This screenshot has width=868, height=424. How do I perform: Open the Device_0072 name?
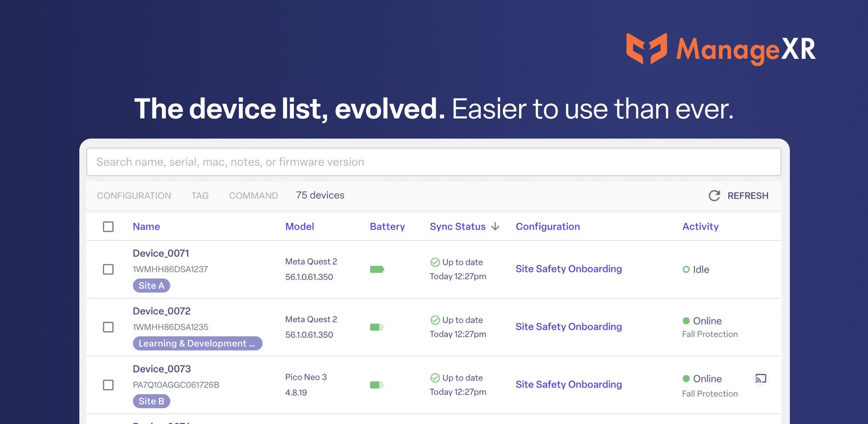pos(161,311)
